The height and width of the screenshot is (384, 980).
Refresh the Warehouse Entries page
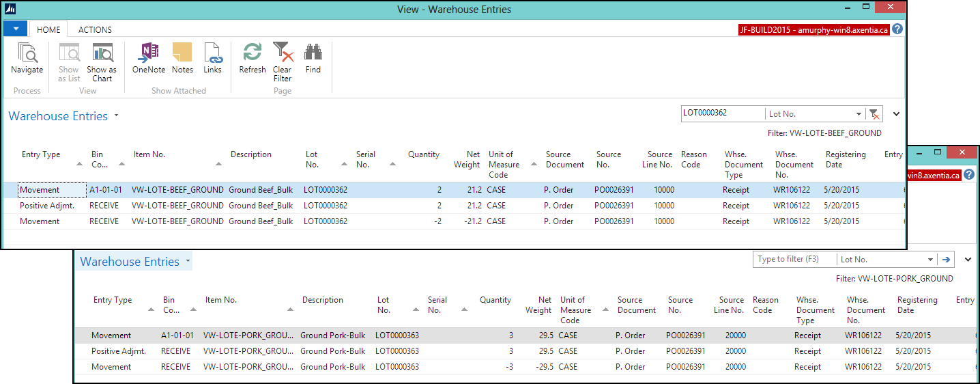pyautogui.click(x=253, y=53)
